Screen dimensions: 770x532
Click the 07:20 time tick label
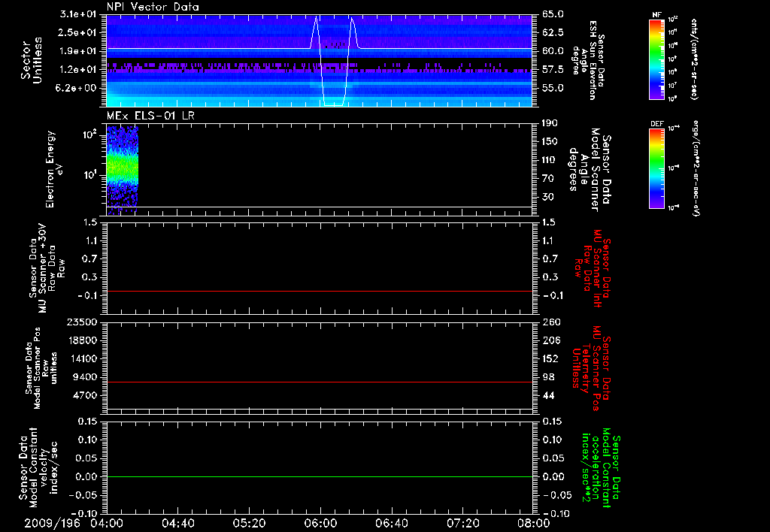tap(462, 523)
